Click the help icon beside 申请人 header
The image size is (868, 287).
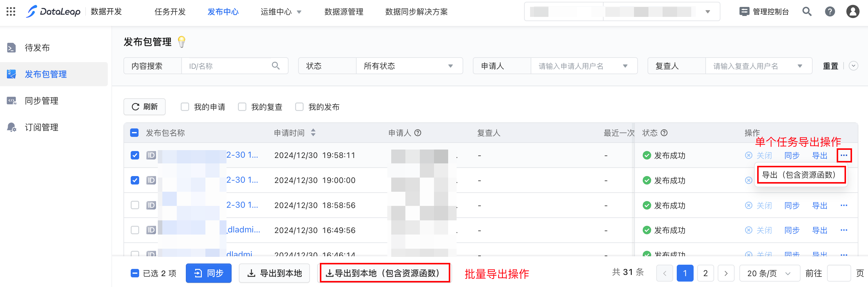pos(417,133)
